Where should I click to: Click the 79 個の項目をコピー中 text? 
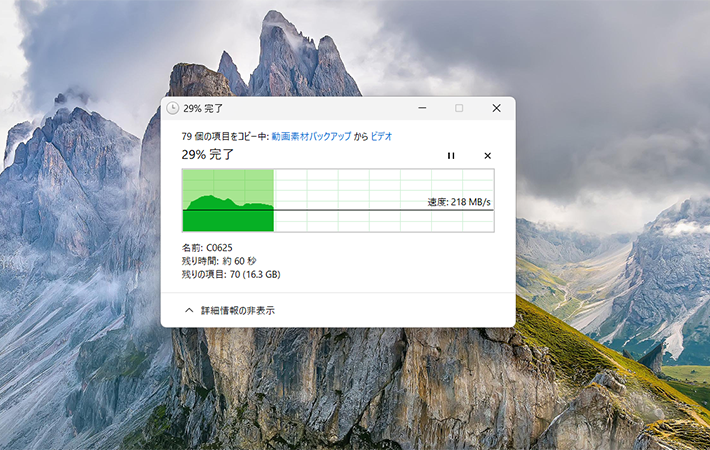point(225,136)
